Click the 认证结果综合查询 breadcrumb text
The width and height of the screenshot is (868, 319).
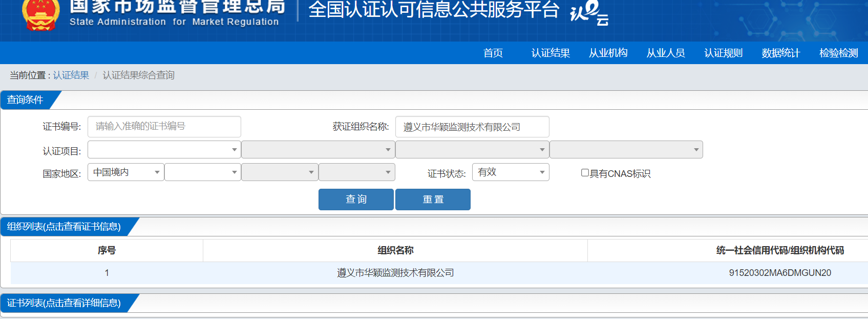[x=139, y=75]
